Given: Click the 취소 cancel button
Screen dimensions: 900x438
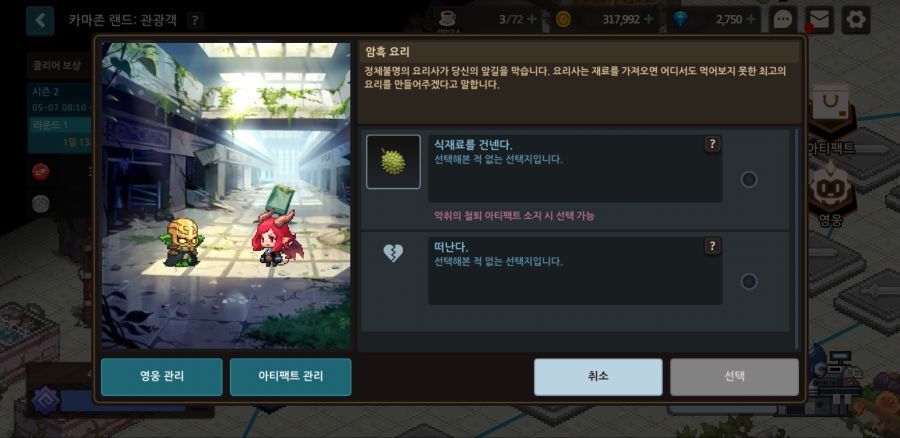Looking at the screenshot, I should pos(598,377).
